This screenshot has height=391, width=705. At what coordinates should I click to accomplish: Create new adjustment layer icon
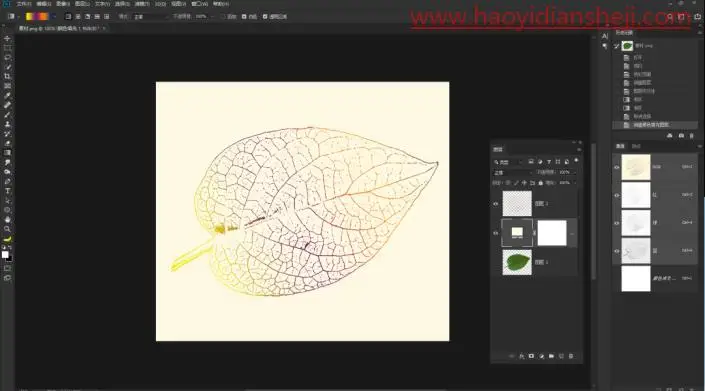click(541, 356)
